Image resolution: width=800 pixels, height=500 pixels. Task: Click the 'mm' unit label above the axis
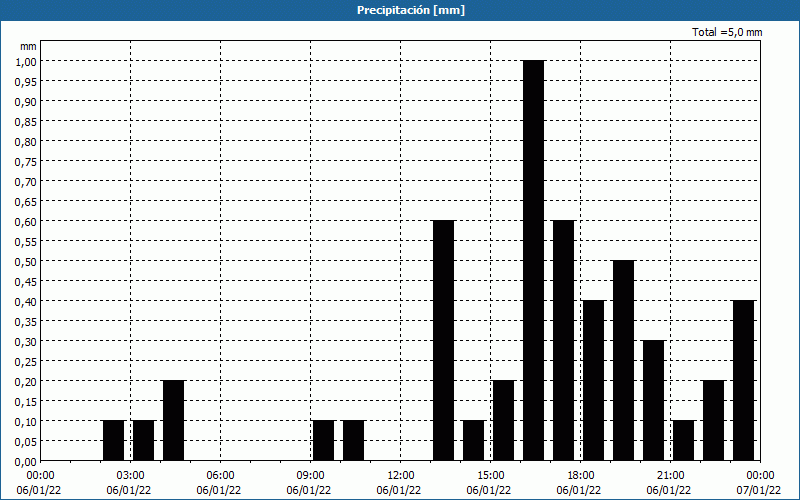coord(28,46)
